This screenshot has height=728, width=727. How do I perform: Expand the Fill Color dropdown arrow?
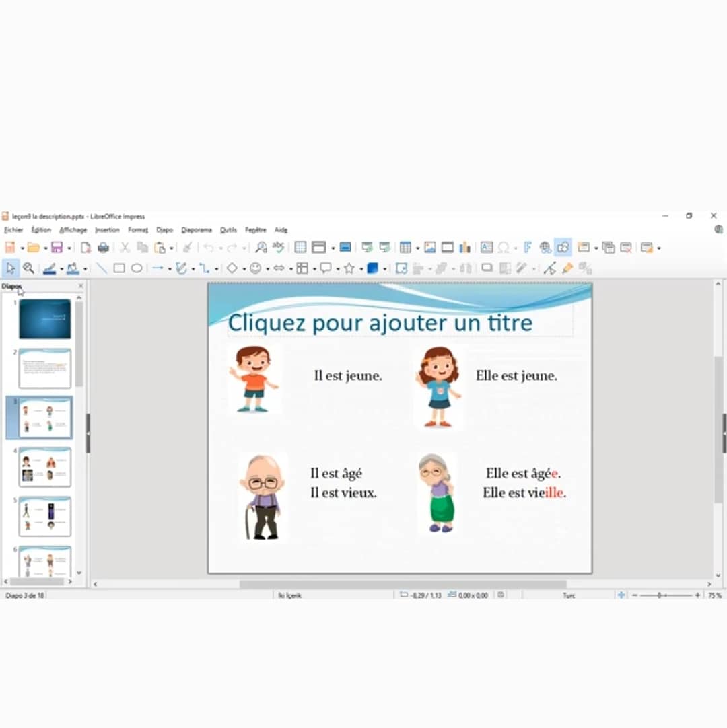tap(85, 269)
